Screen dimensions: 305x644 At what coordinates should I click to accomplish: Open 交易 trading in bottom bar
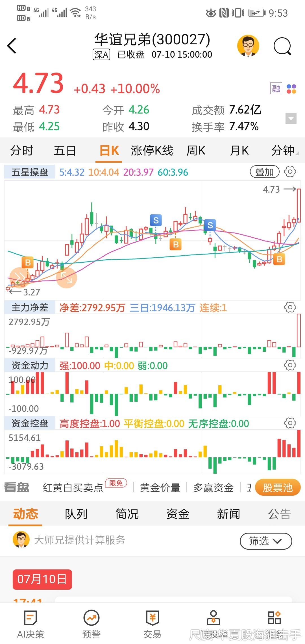[x=152, y=624]
